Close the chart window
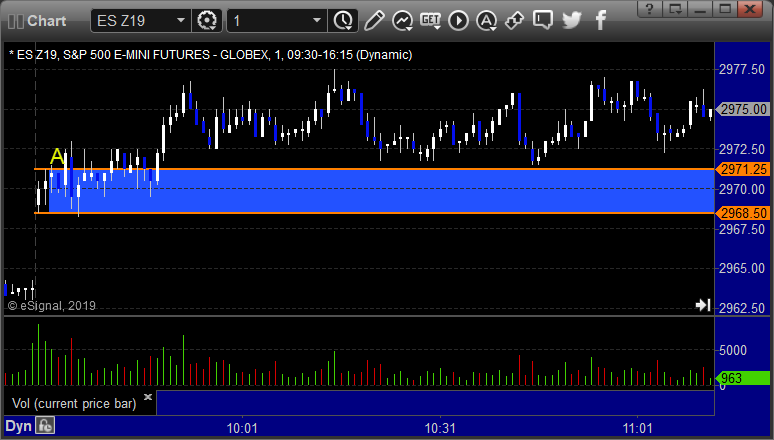 [x=750, y=9]
